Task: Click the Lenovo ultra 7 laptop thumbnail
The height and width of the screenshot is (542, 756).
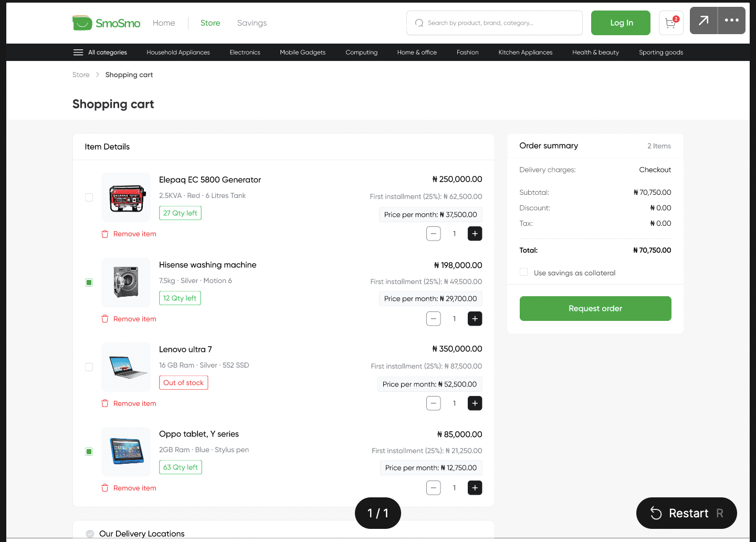Action: pos(126,367)
